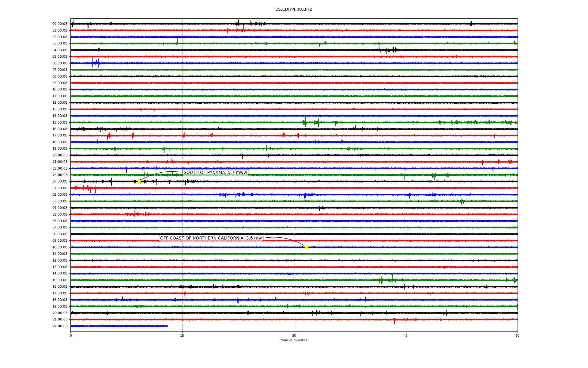This screenshot has height=368, width=588.
Task: Click the last 22:00:08 time label at bottom
Action: click(60, 326)
